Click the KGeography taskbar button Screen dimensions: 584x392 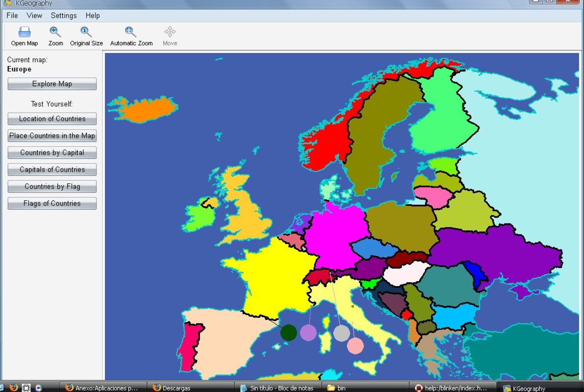(x=540, y=387)
